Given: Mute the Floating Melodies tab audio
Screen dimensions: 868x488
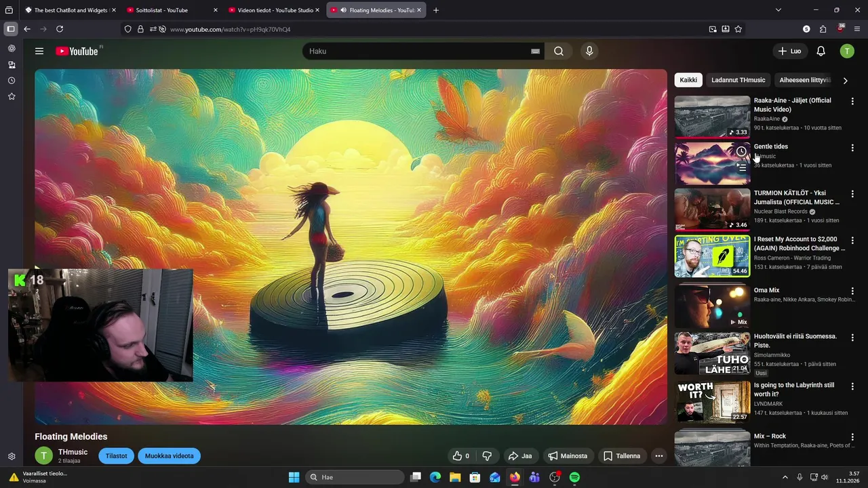Looking at the screenshot, I should click(x=343, y=10).
